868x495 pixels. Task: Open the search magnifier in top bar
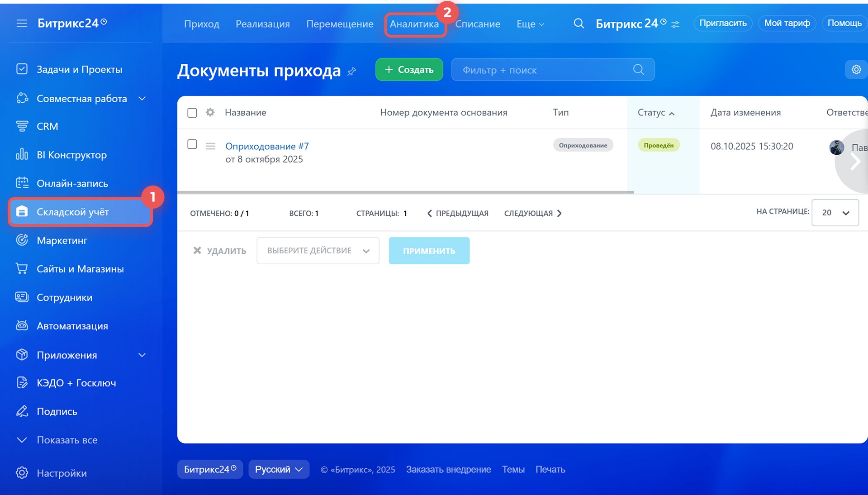point(579,24)
